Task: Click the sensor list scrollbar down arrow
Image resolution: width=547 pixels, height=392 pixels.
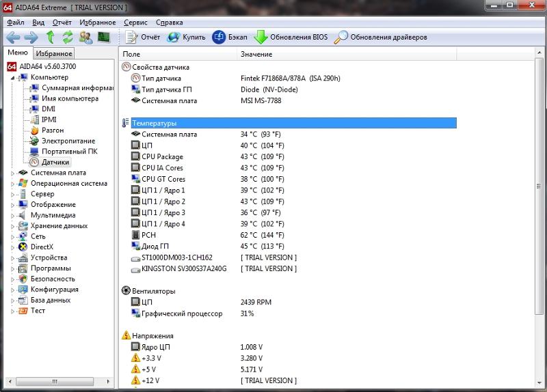Action: [x=539, y=383]
